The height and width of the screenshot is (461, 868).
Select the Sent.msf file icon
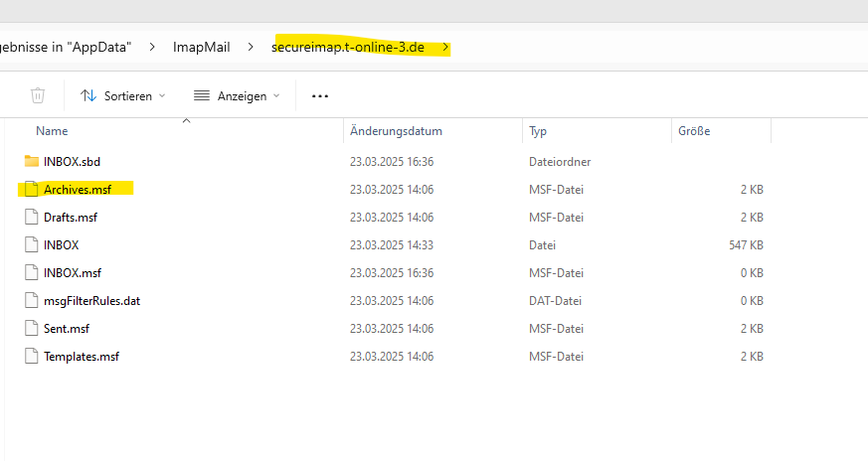[32, 328]
